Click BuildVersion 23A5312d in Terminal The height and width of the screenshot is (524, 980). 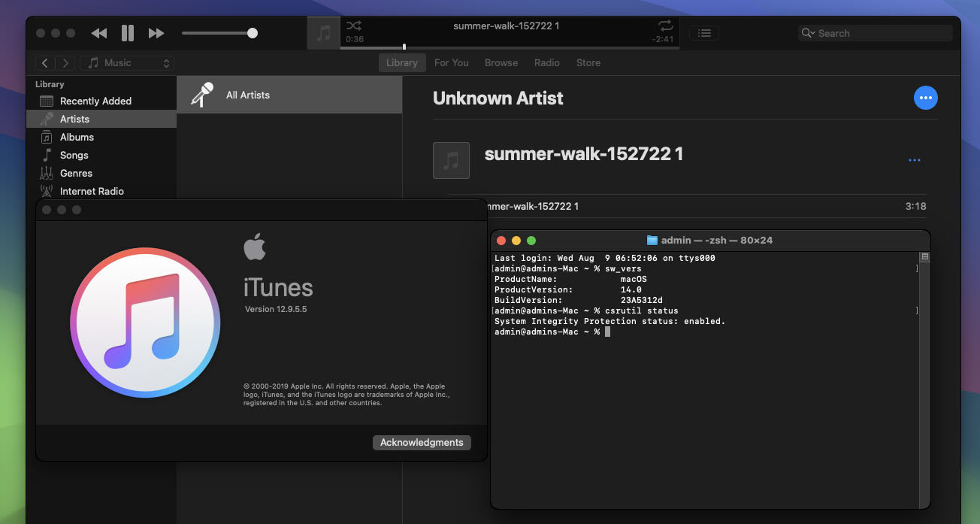(x=579, y=300)
